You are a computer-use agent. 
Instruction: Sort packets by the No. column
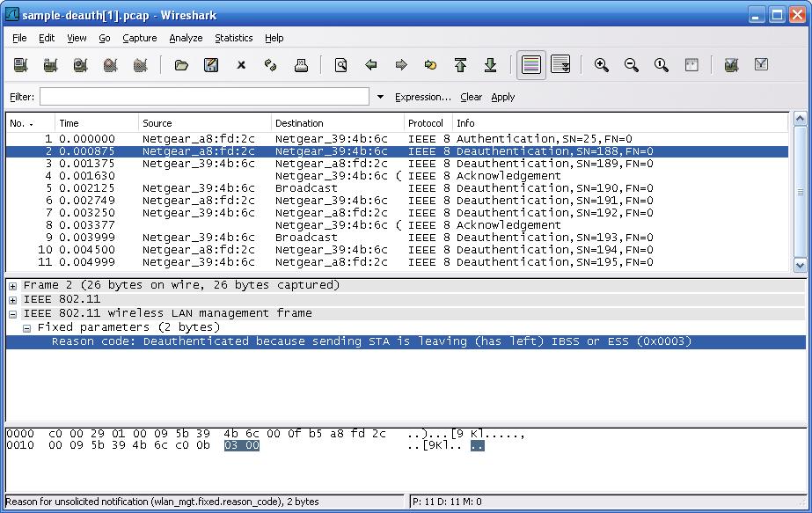coord(30,123)
